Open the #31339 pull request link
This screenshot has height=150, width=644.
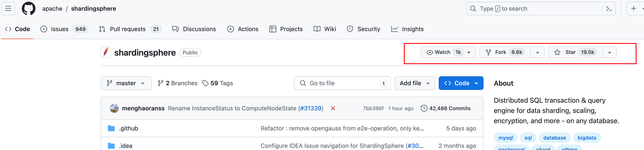click(x=310, y=108)
